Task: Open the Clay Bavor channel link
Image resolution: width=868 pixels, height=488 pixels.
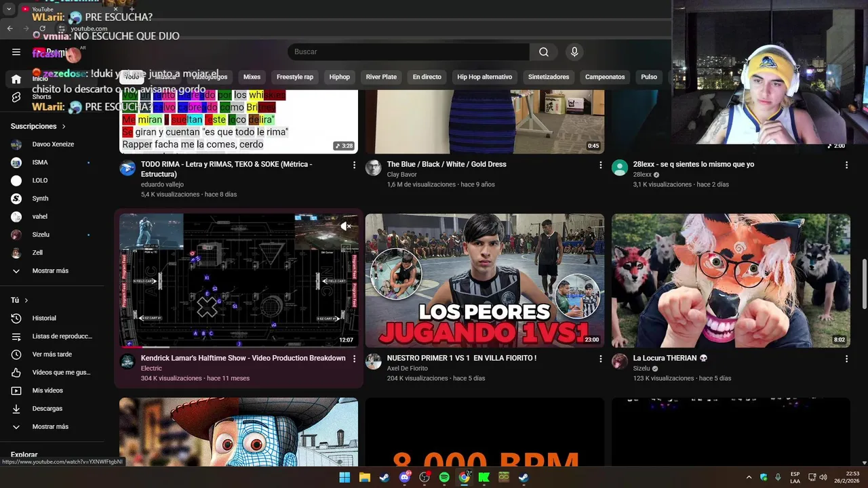Action: pyautogui.click(x=402, y=175)
